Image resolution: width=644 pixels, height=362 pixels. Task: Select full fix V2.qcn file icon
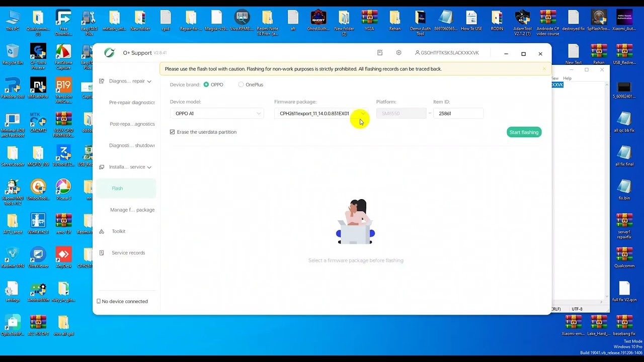(624, 292)
